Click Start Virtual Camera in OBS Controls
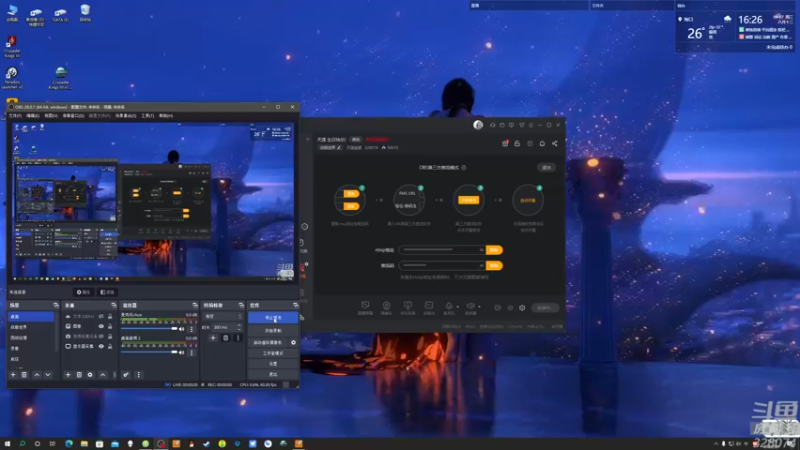800x450 pixels. tap(268, 342)
